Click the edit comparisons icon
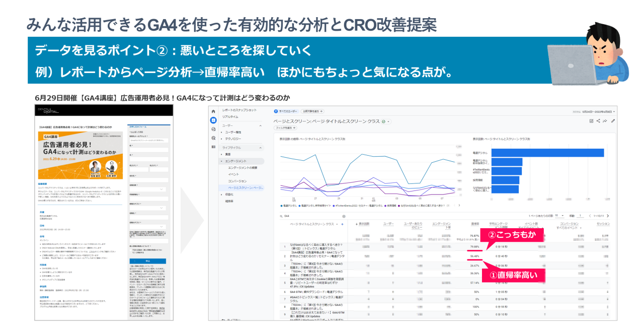 click(x=591, y=121)
